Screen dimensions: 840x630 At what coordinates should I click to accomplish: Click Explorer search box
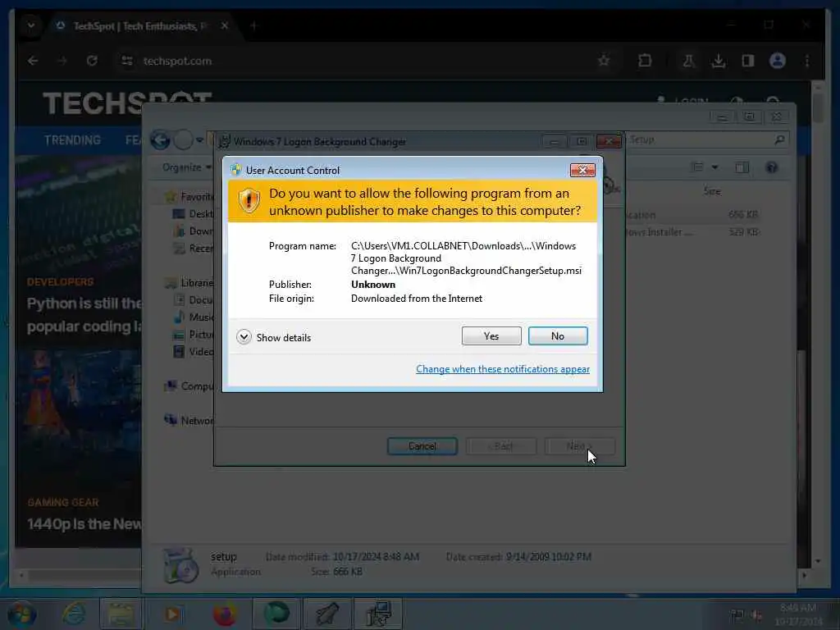707,139
